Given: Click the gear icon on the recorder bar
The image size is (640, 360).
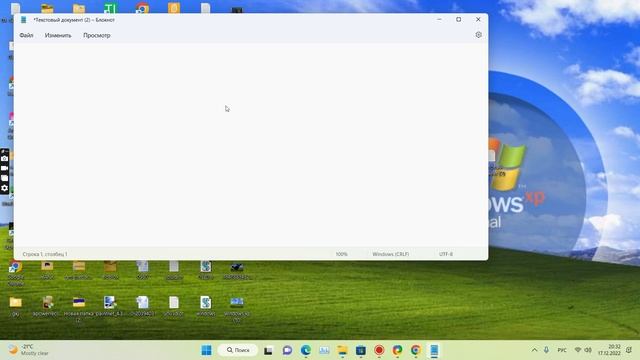Looking at the screenshot, I should (4, 188).
